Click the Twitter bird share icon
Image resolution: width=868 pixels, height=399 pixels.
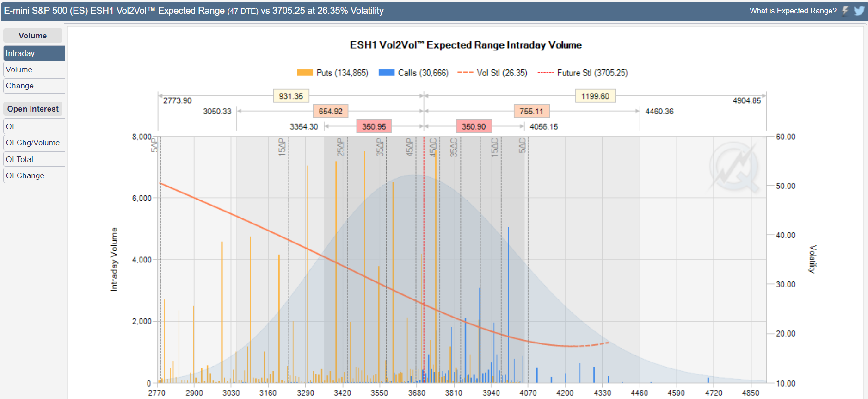(859, 11)
